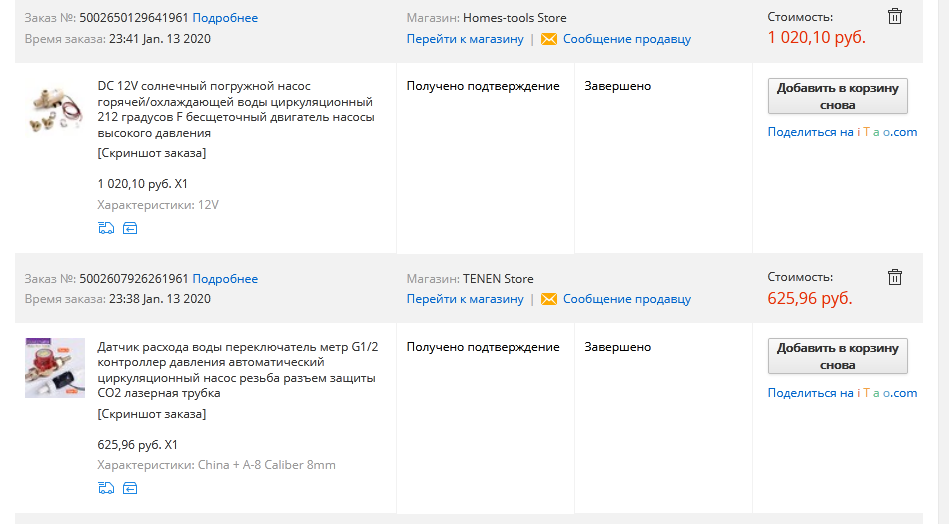View order screenshot for the water flow sensor

(152, 413)
